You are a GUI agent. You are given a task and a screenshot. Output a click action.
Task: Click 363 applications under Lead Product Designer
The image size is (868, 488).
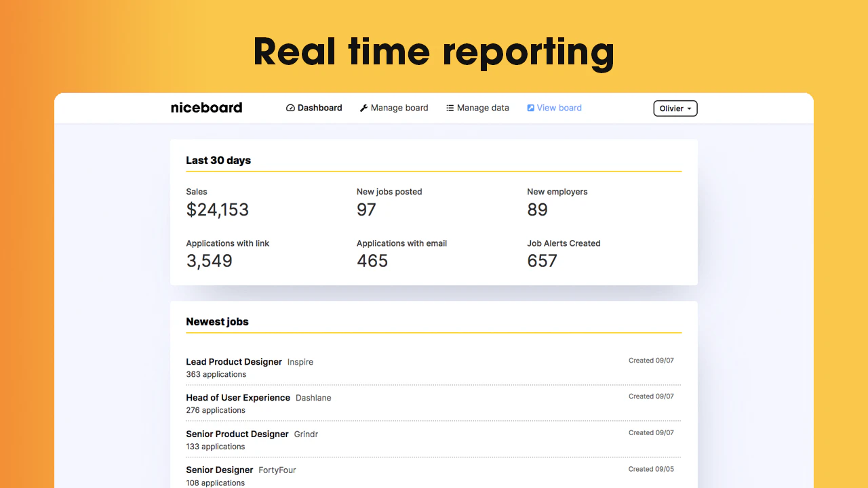click(x=216, y=374)
